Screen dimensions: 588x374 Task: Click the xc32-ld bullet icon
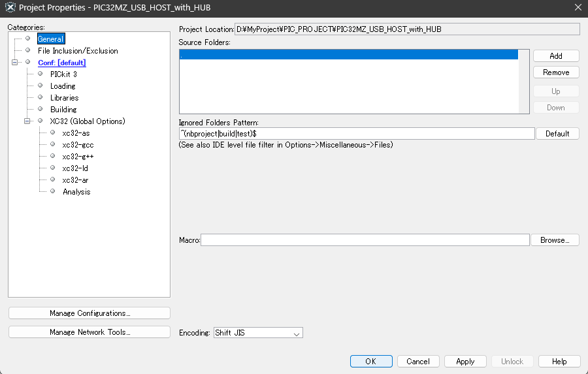(x=52, y=168)
